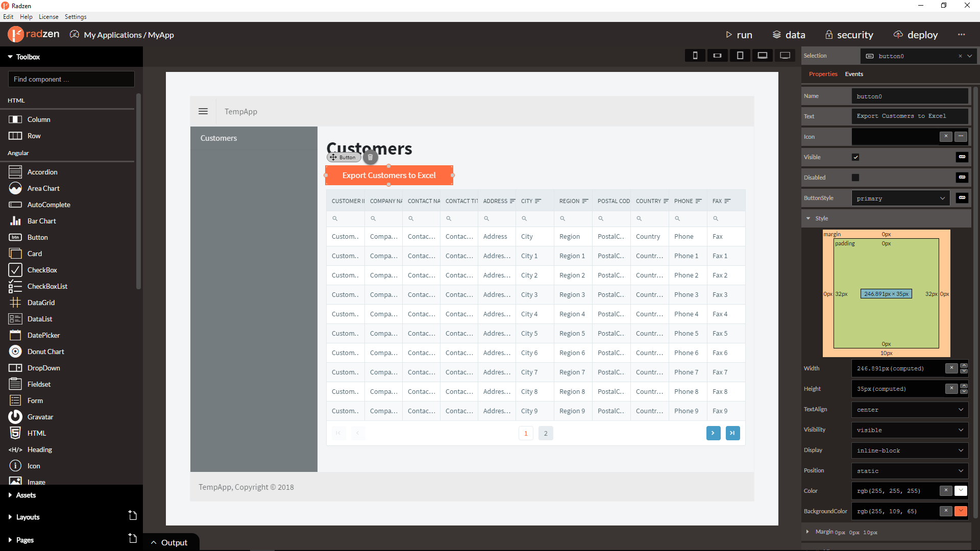Delete selected button with trash icon
Image resolution: width=980 pixels, height=551 pixels.
(371, 157)
